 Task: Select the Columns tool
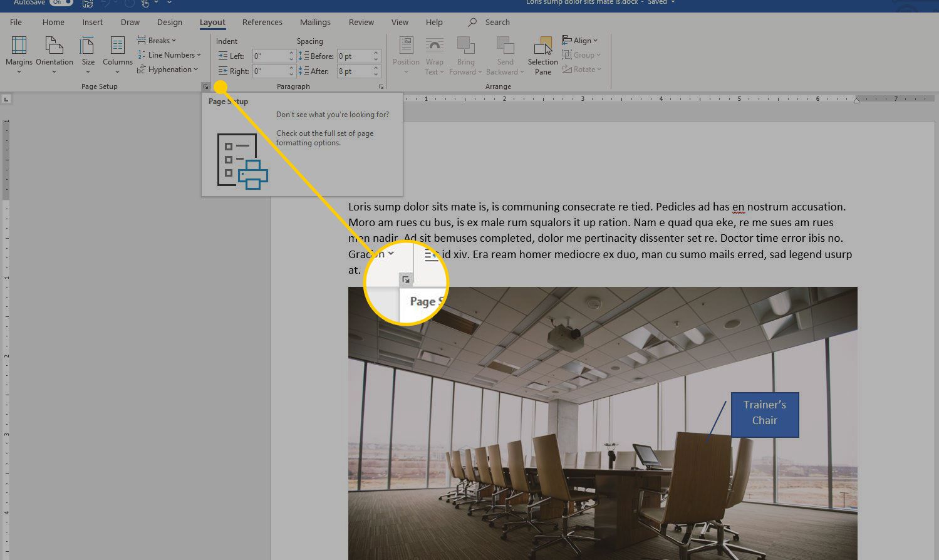coord(118,54)
